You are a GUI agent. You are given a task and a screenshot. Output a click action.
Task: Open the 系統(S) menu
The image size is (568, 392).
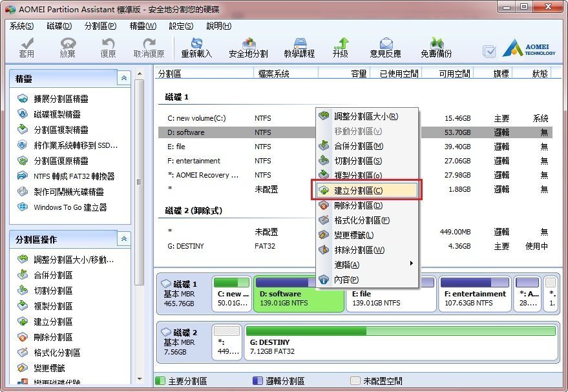(21, 26)
